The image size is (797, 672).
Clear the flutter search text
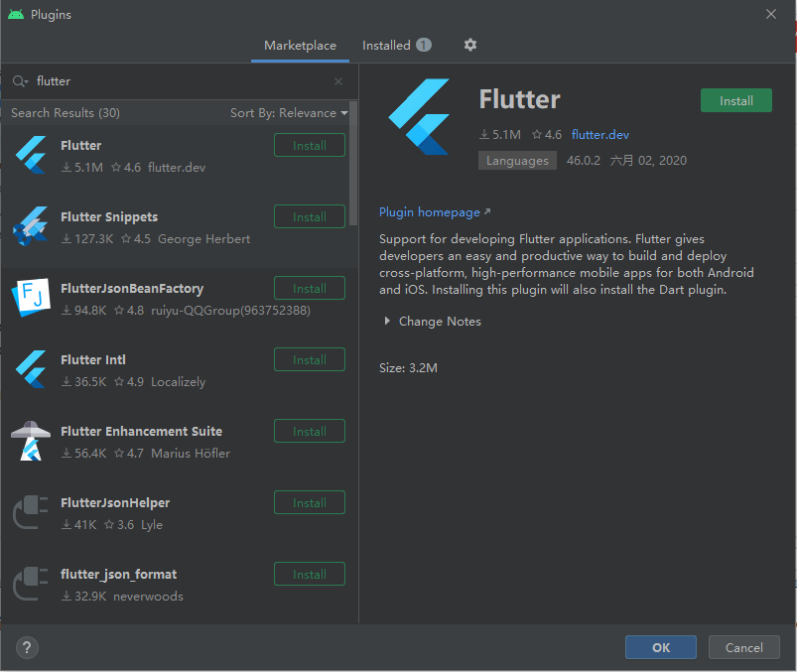[338, 81]
